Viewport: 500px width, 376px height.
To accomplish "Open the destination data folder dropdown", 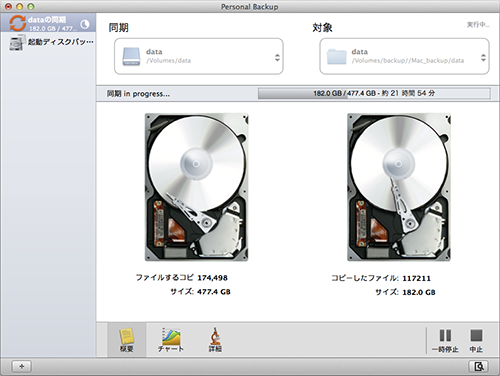I will (x=404, y=56).
